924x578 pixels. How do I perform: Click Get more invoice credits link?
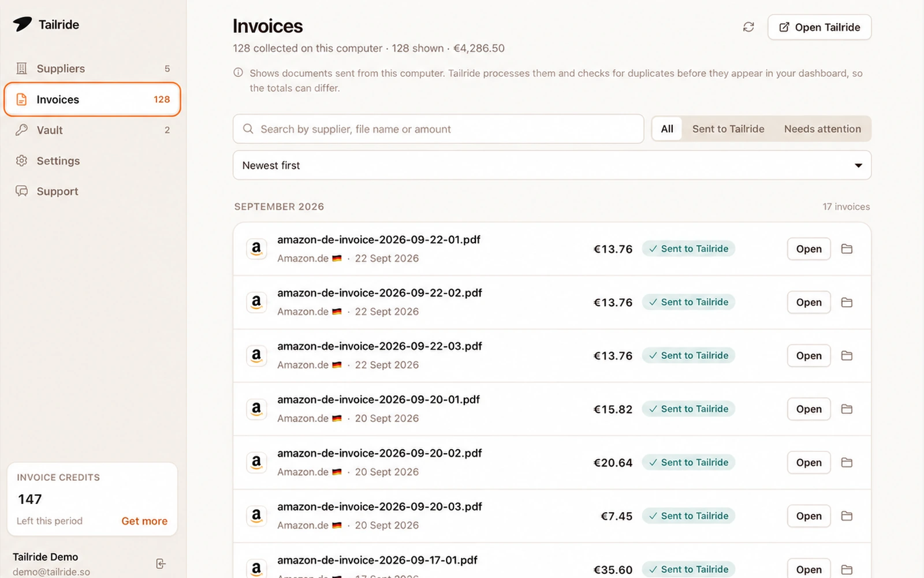point(144,521)
